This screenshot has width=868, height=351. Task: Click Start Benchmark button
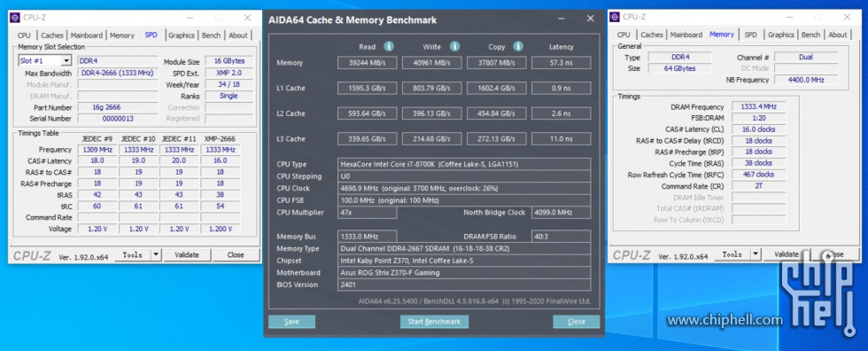(x=434, y=322)
